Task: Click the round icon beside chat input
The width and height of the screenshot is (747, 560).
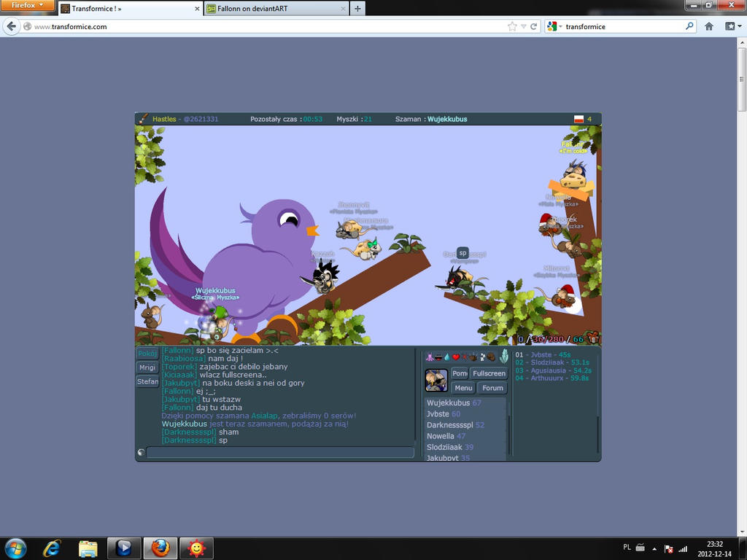Action: pyautogui.click(x=141, y=452)
